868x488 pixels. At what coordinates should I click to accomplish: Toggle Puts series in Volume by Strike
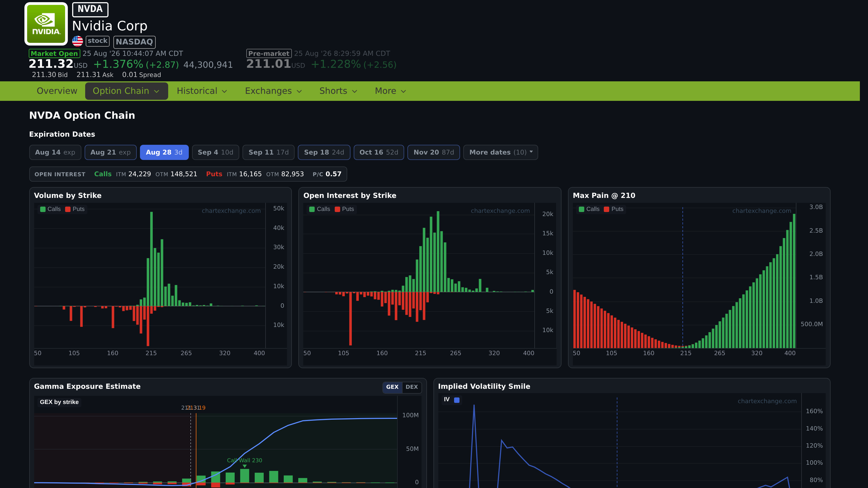pos(75,209)
